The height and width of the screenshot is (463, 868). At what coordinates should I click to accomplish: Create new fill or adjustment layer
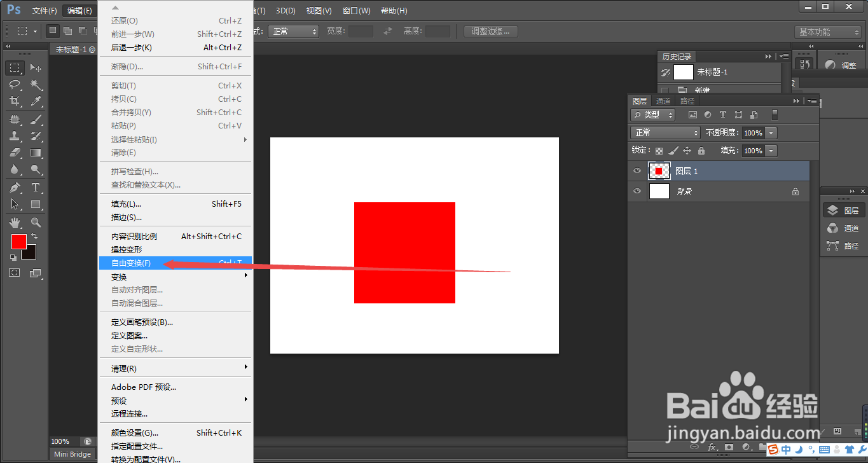click(746, 447)
